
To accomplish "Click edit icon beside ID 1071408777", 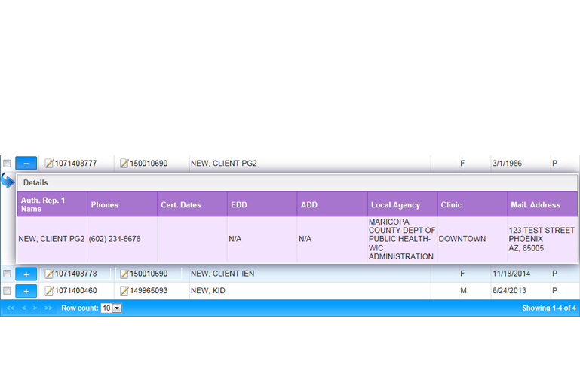I will click(49, 164).
